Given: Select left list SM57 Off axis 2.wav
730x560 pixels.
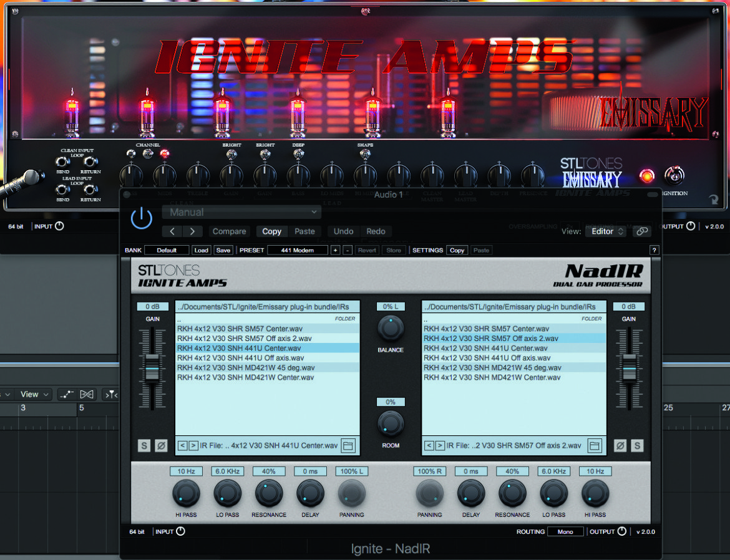Looking at the screenshot, I should coord(267,339).
